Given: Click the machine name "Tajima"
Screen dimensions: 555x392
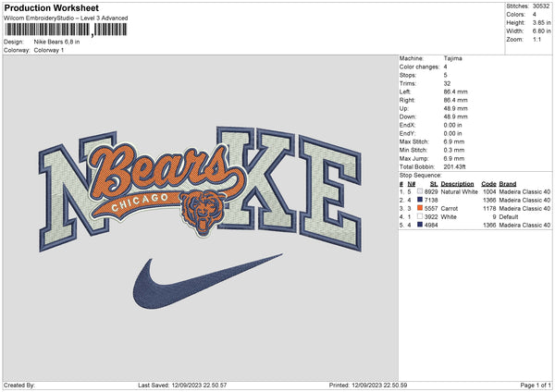Looking at the screenshot, I should (x=452, y=58).
